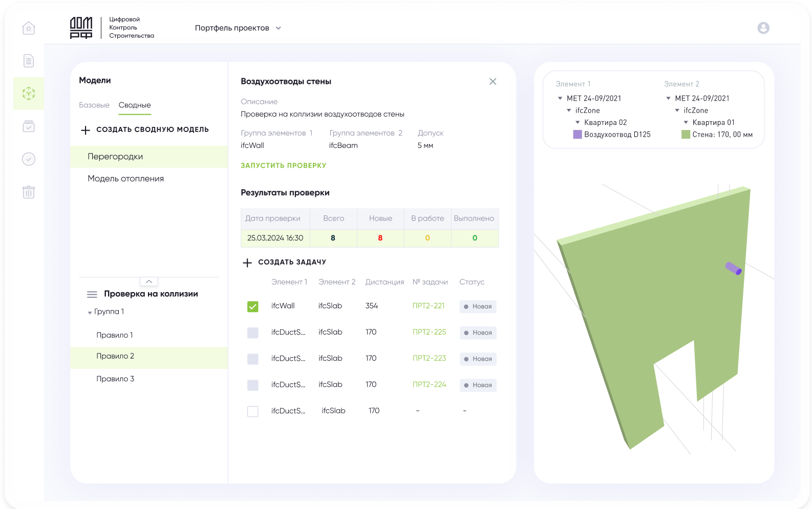This screenshot has width=812, height=509.
Task: Open the Портфель проектов dropdown
Action: [x=238, y=28]
